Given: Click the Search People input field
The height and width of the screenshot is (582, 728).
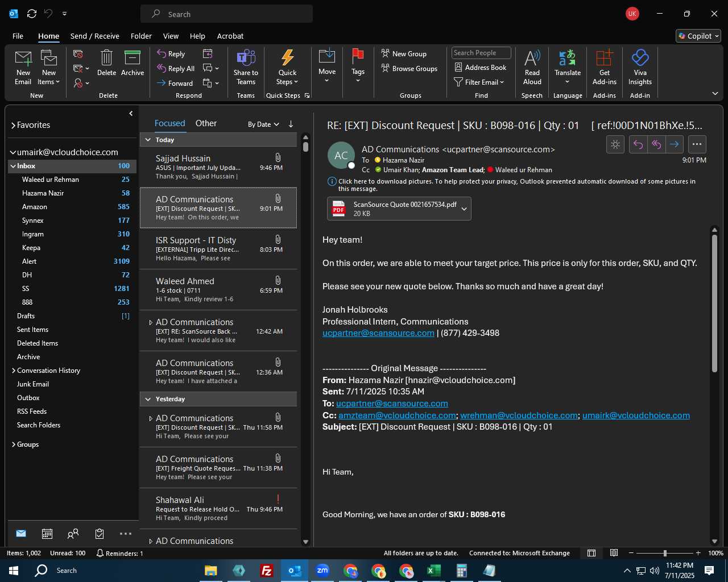Looking at the screenshot, I should point(481,53).
